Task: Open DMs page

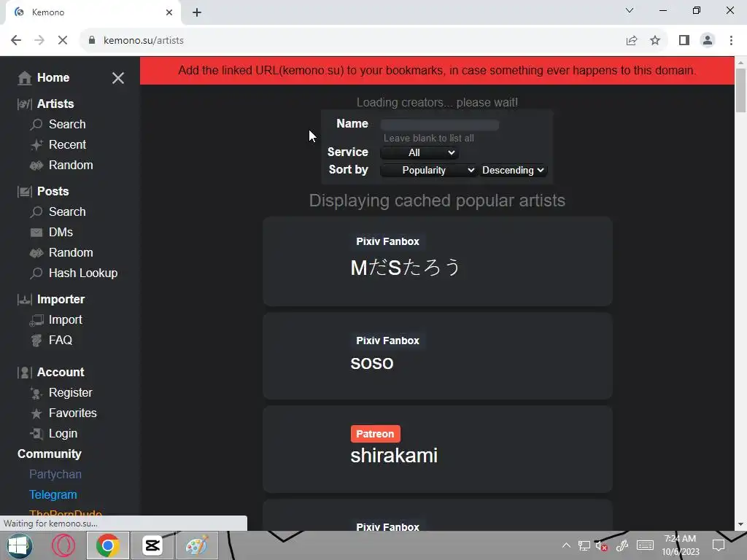Action: point(61,233)
